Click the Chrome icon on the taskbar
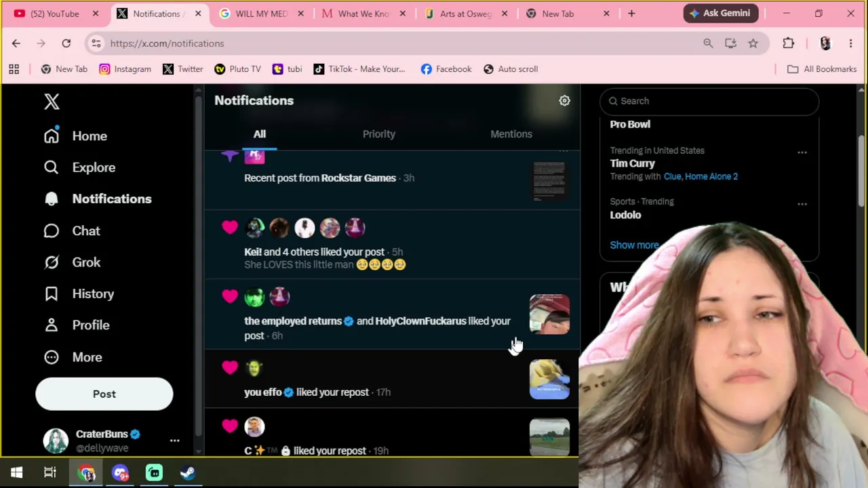The image size is (868, 488). pyautogui.click(x=87, y=472)
